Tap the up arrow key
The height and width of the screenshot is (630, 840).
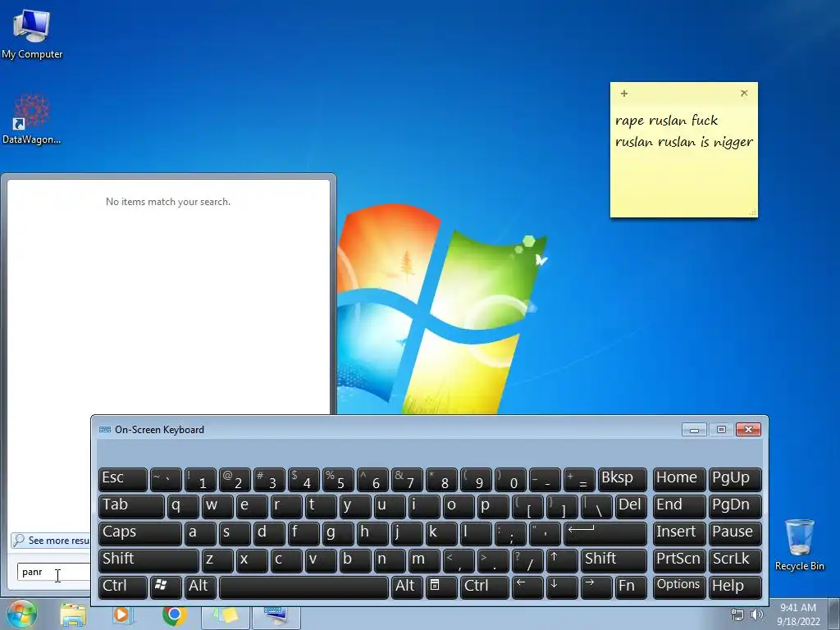pos(562,559)
